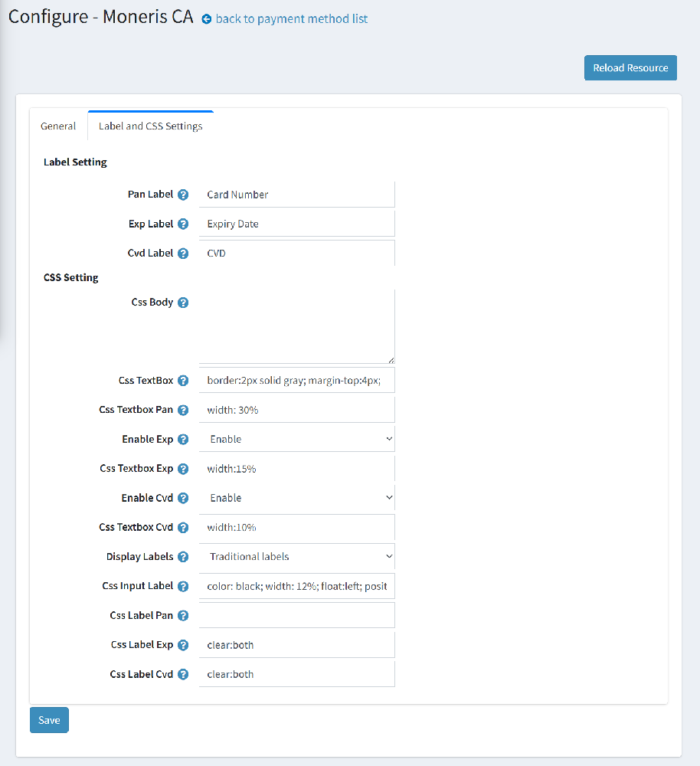Open the Css TextBox help tooltip
The height and width of the screenshot is (766, 700).
click(x=183, y=379)
